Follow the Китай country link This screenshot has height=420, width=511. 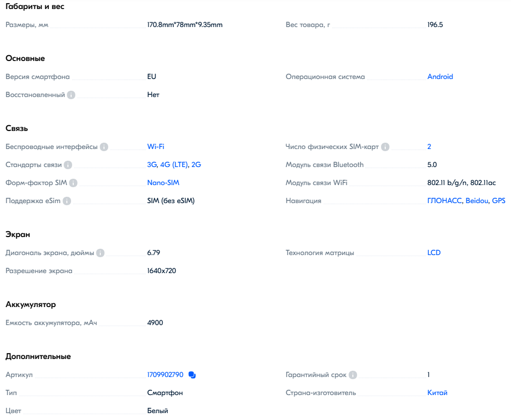[x=437, y=393]
